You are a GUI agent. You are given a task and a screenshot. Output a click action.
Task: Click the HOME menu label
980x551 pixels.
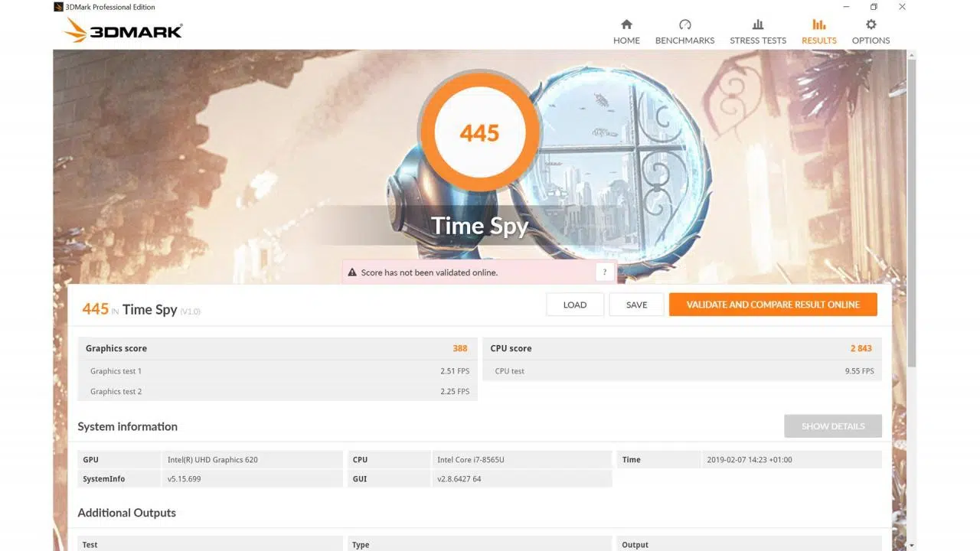coord(626,41)
